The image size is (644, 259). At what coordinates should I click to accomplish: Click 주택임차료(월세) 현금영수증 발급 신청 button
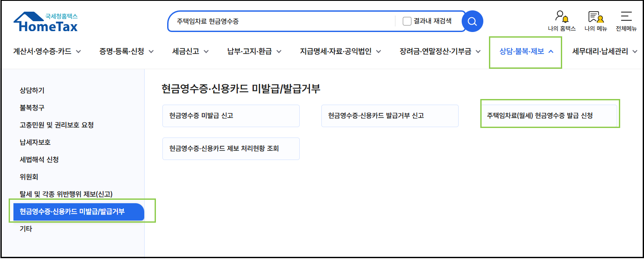(x=550, y=115)
